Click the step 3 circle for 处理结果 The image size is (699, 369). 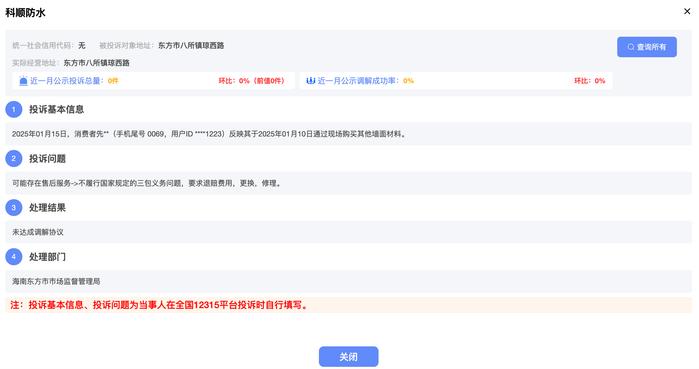click(14, 208)
